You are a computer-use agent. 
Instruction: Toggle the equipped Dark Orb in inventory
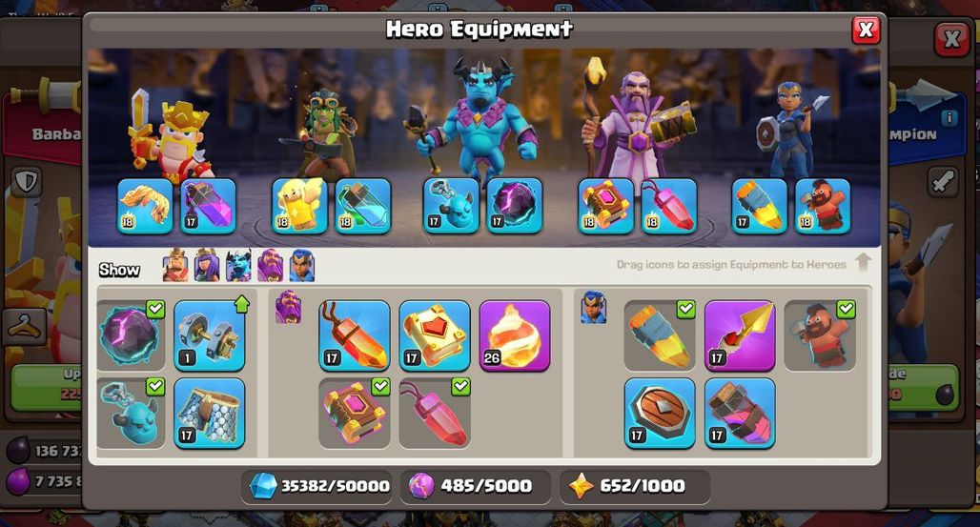coord(132,335)
